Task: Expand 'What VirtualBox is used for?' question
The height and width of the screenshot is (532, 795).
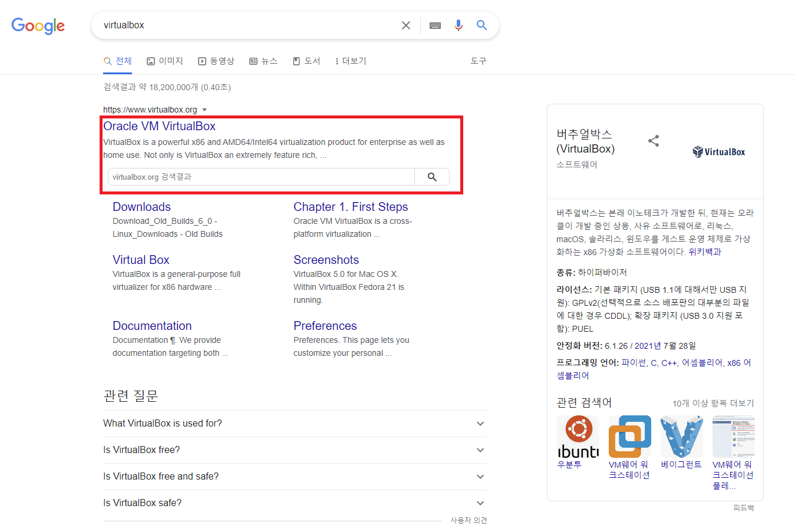Action: (295, 424)
